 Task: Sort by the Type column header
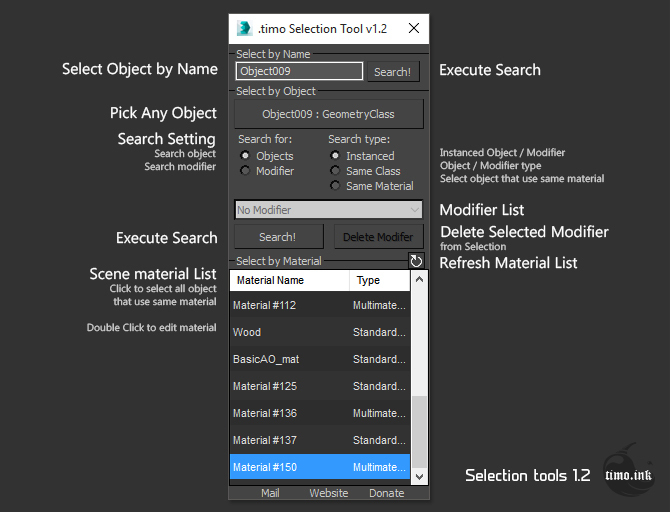point(379,281)
